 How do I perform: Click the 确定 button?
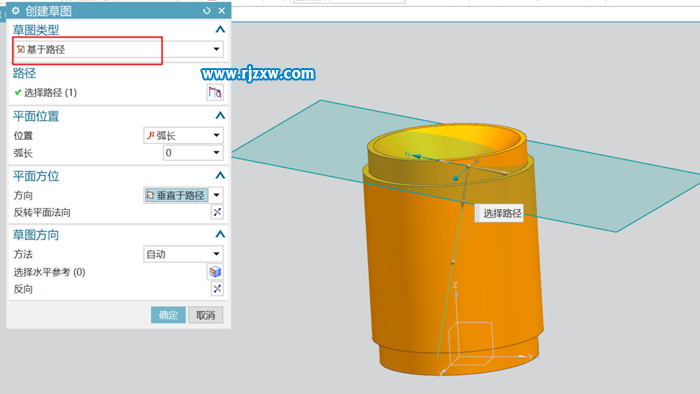click(168, 315)
